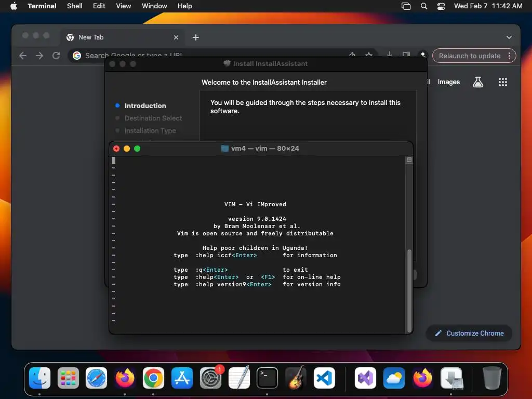Open System Settings with notification badge
This screenshot has width=532, height=399.
pyautogui.click(x=211, y=378)
